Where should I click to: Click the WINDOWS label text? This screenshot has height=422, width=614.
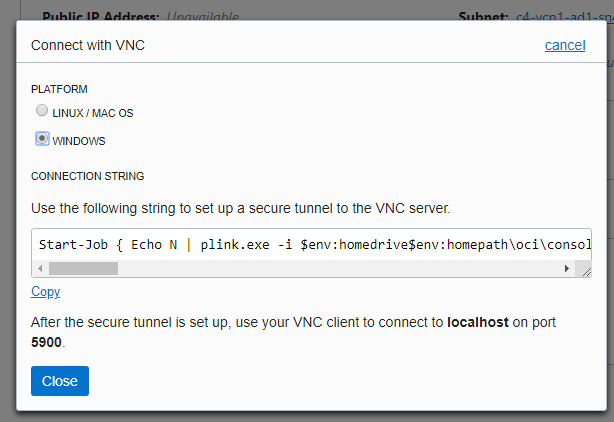click(78, 141)
